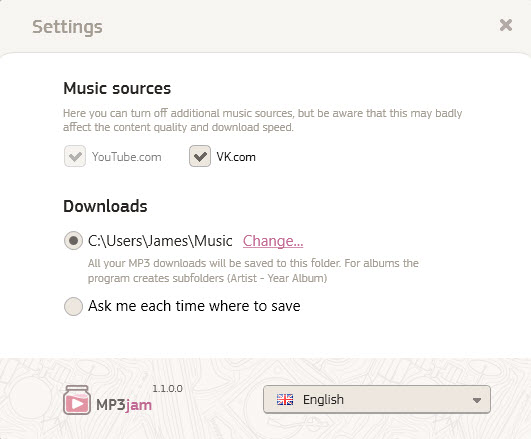Close the Settings dialog with the X
531x439 pixels.
(x=506, y=25)
